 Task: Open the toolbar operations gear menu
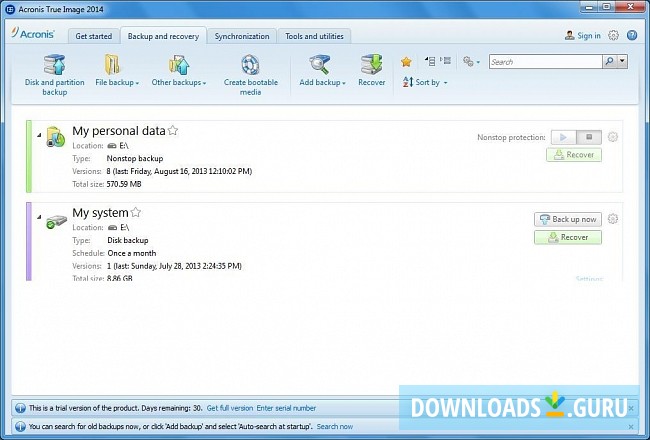[471, 62]
